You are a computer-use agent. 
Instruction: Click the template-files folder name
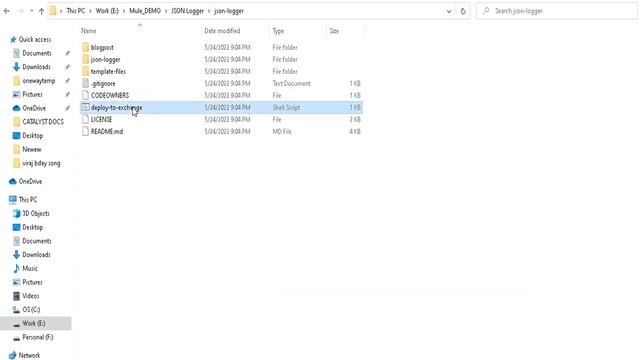108,71
